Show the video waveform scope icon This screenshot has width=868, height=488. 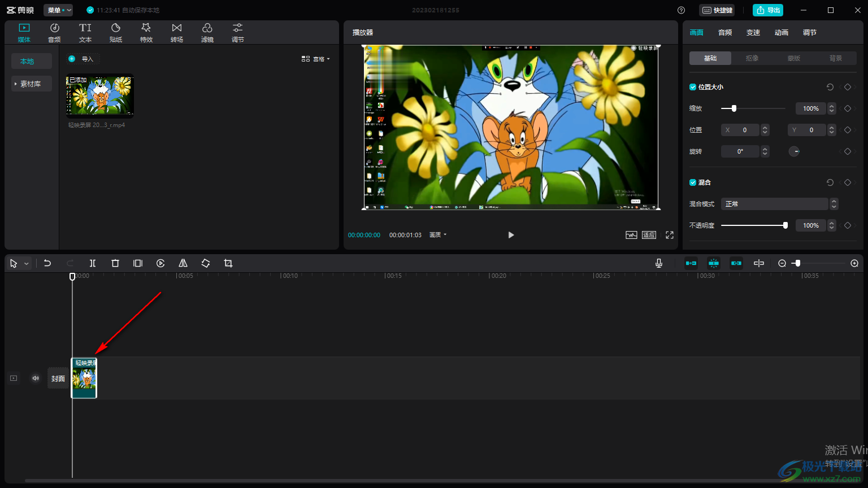coord(631,235)
